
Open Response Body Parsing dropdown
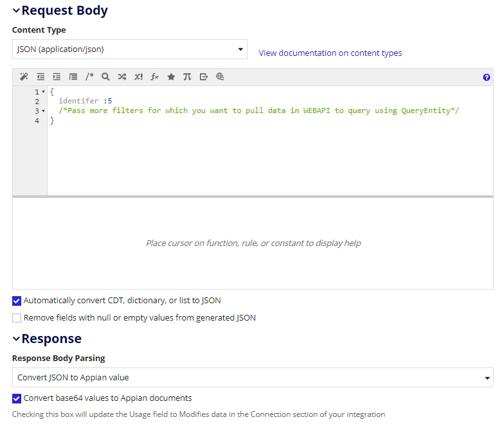pos(253,378)
